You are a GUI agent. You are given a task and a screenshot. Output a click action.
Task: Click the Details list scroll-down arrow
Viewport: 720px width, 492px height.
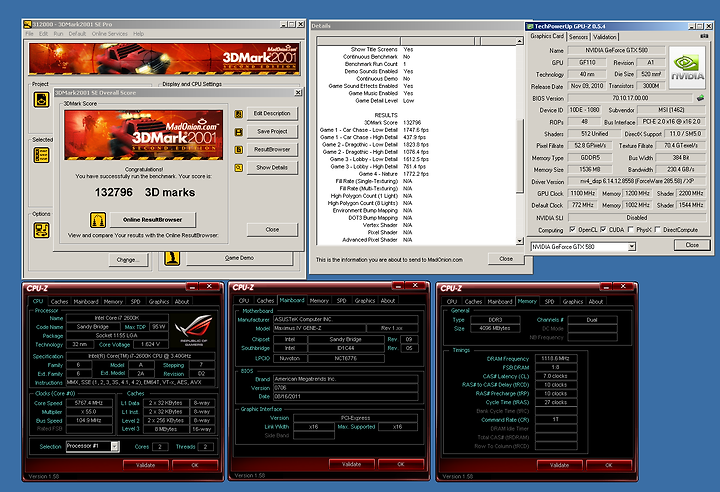coord(519,241)
